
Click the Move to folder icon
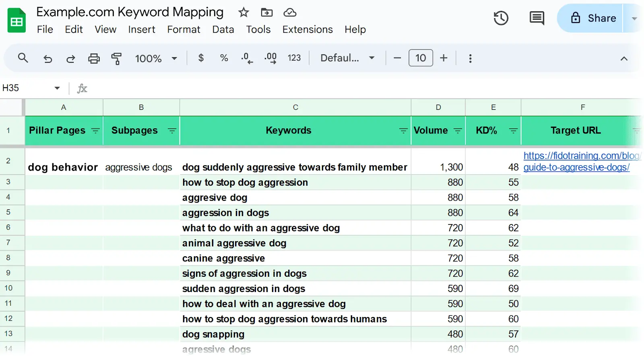266,12
